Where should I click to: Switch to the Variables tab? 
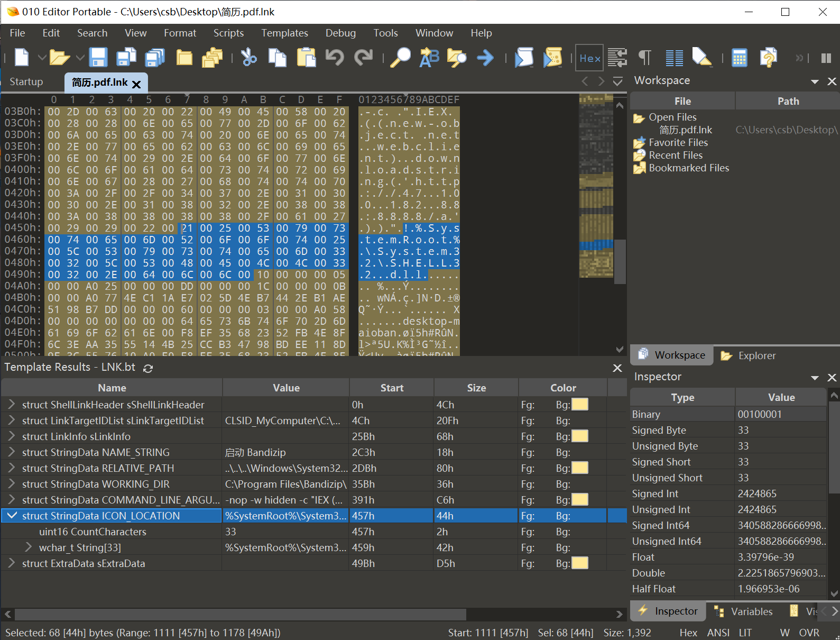(744, 611)
